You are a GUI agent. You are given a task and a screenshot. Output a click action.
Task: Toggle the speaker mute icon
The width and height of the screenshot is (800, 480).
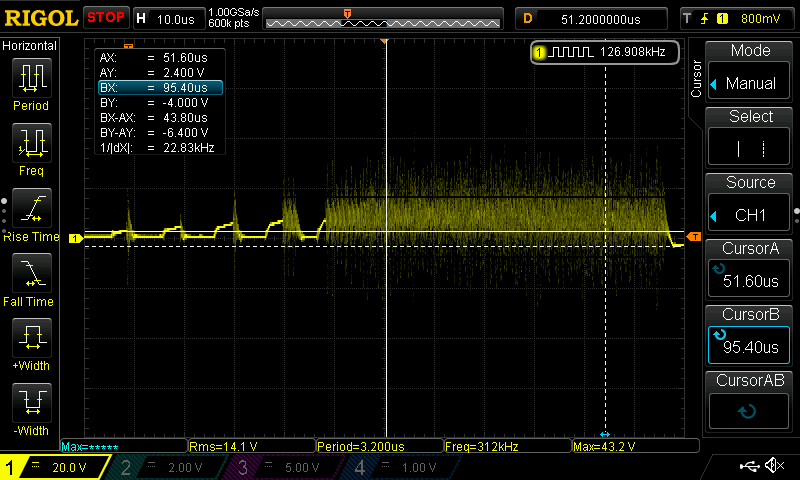776,465
